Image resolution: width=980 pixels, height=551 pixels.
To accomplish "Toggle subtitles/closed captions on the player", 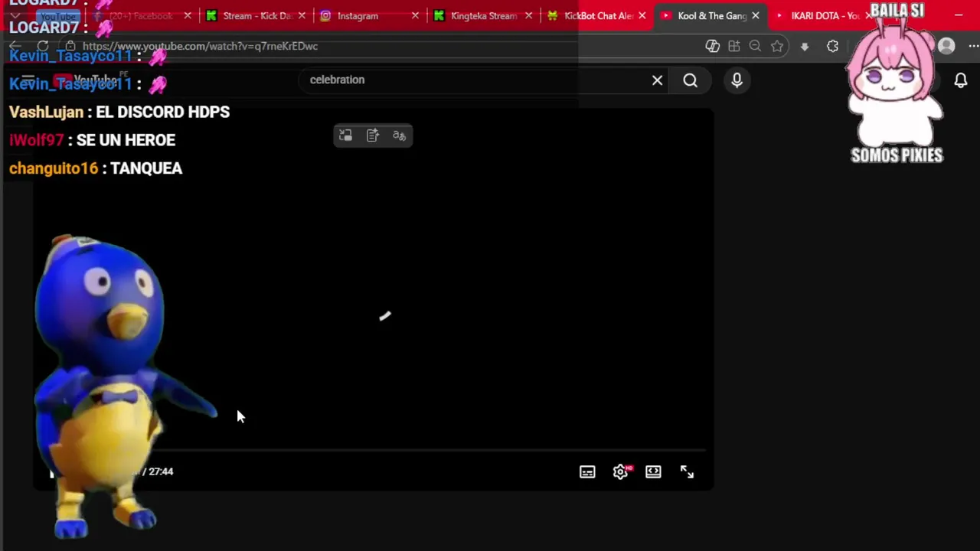I will click(587, 472).
